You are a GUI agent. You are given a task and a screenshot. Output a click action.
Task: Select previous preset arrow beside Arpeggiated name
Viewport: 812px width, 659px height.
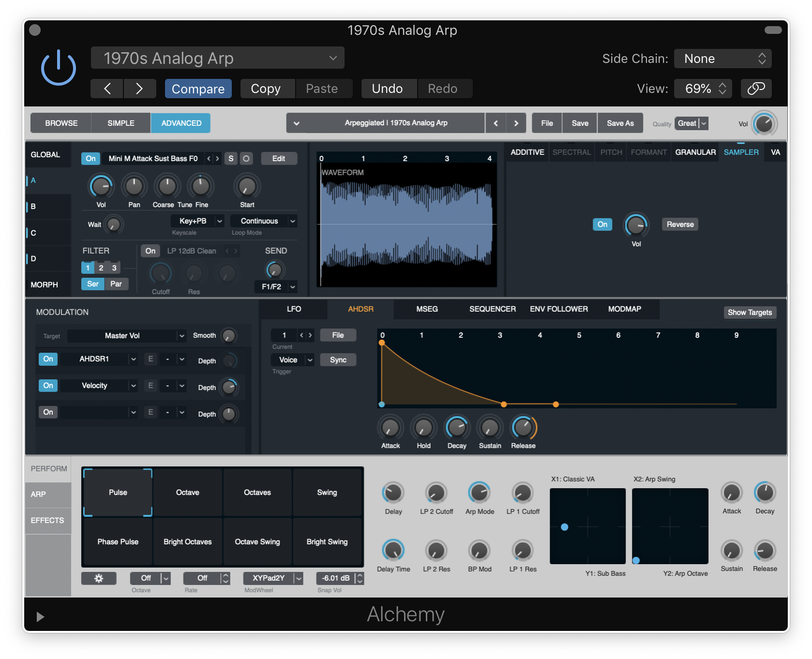click(496, 123)
